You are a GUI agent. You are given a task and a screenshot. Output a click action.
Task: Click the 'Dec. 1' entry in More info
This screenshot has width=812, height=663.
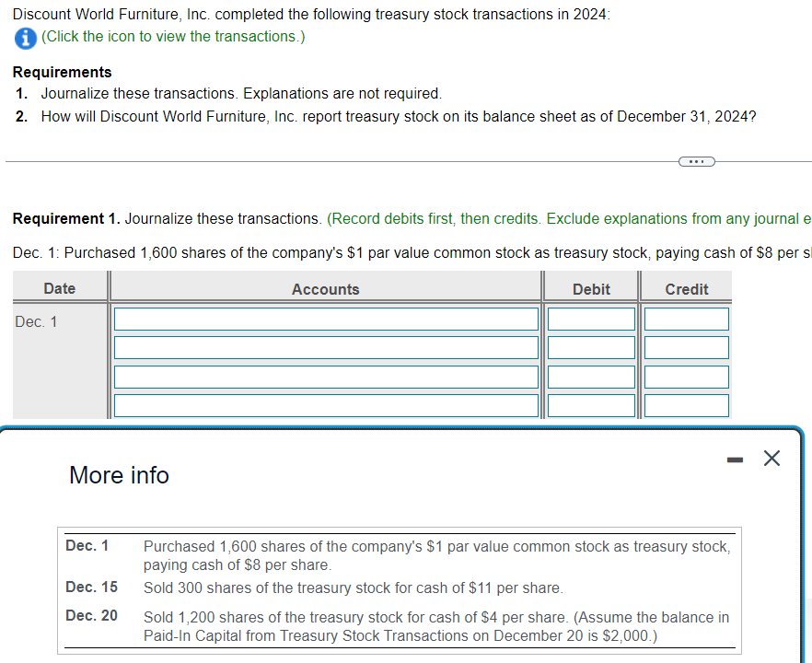tap(87, 545)
